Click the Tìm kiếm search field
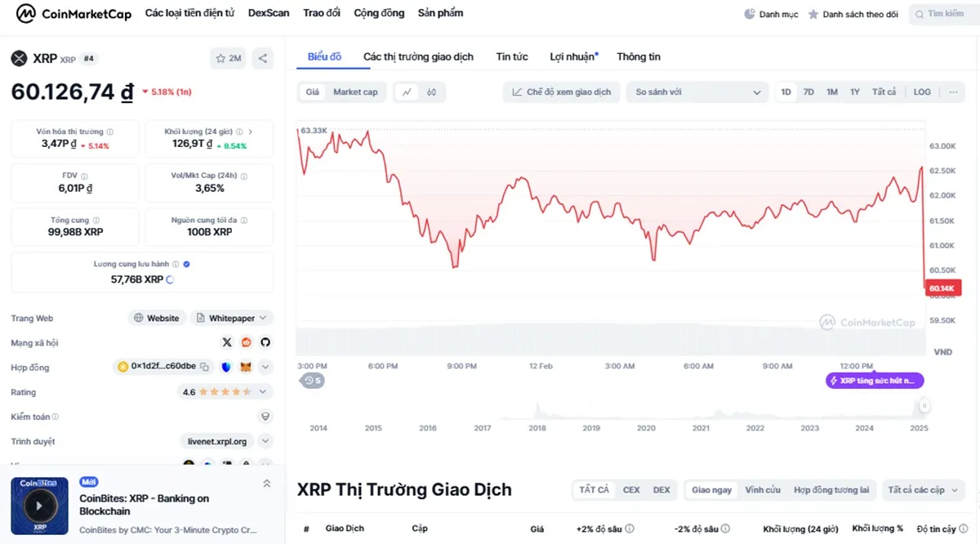Viewport: 980px width, 544px height. point(945,13)
